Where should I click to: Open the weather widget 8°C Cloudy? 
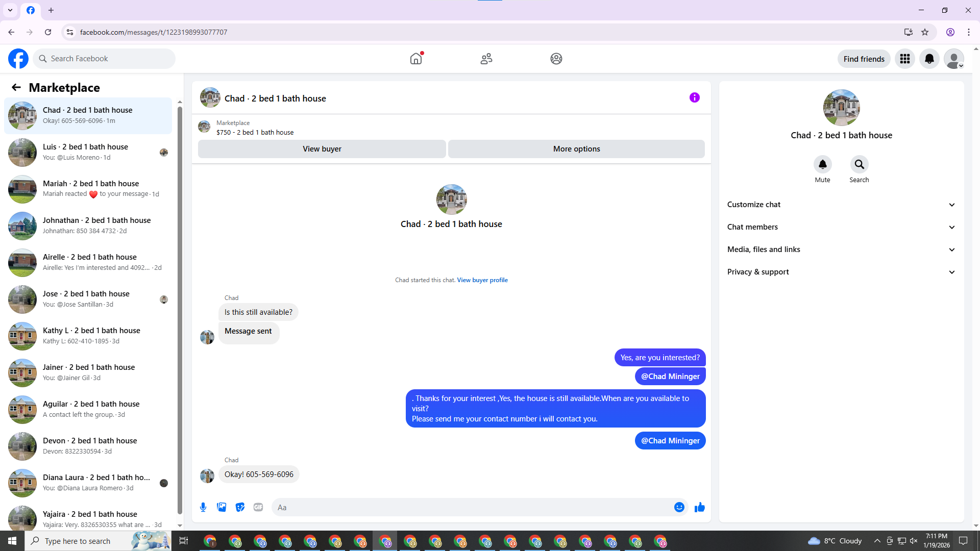(x=835, y=541)
